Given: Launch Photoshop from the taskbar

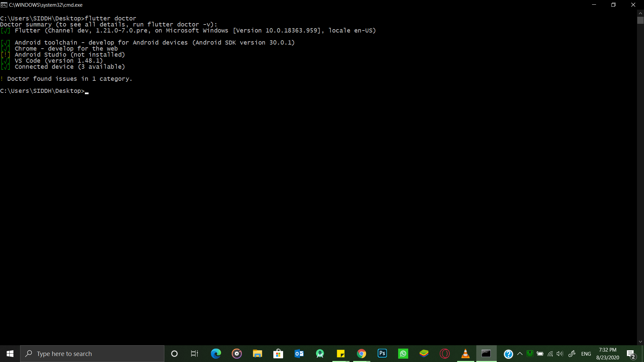Looking at the screenshot, I should click(382, 354).
